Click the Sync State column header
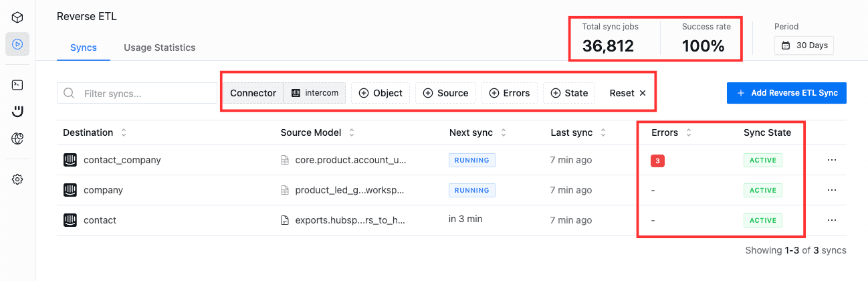 pyautogui.click(x=767, y=132)
